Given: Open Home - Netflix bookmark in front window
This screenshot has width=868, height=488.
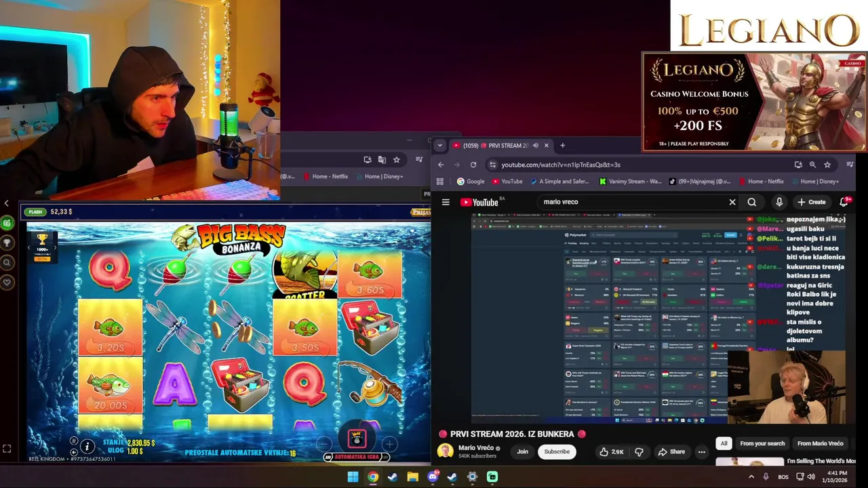Looking at the screenshot, I should point(761,182).
